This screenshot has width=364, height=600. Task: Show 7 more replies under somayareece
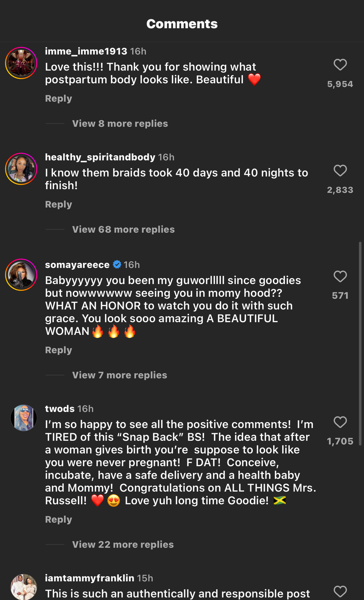tap(120, 375)
